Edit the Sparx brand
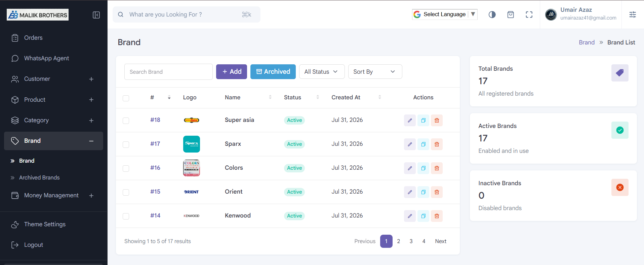The image size is (644, 265). pyautogui.click(x=410, y=144)
